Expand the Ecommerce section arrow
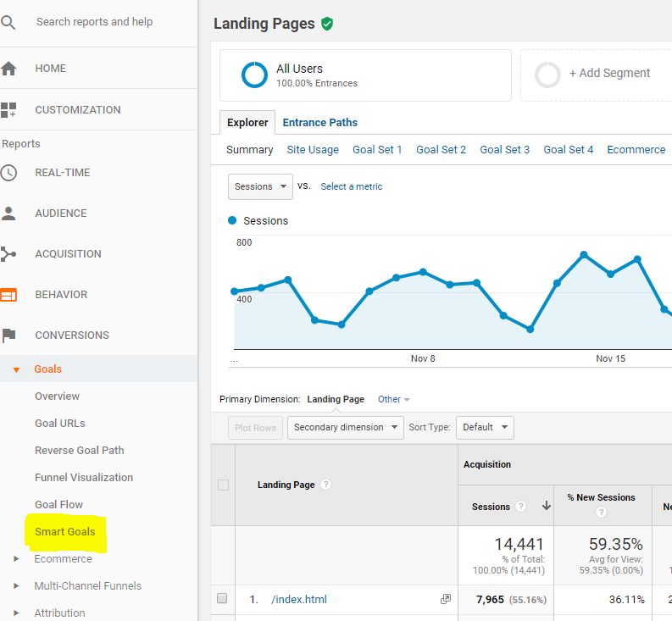 click(16, 559)
